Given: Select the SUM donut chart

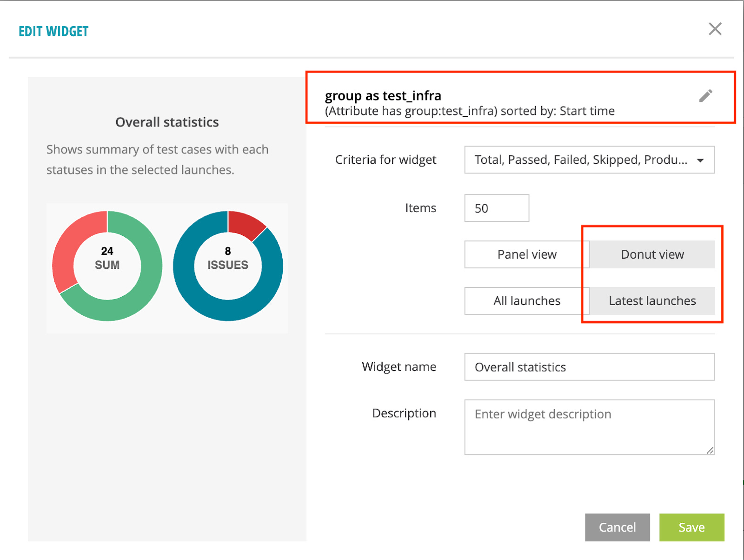Looking at the screenshot, I should 107,265.
